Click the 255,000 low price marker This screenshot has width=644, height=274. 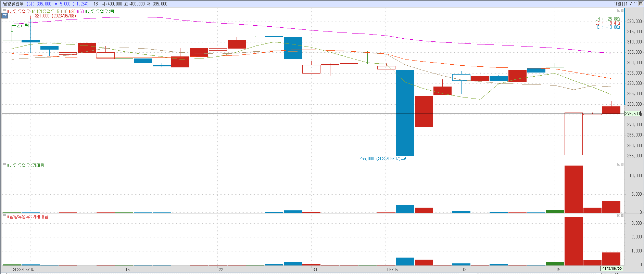pyautogui.click(x=380, y=158)
